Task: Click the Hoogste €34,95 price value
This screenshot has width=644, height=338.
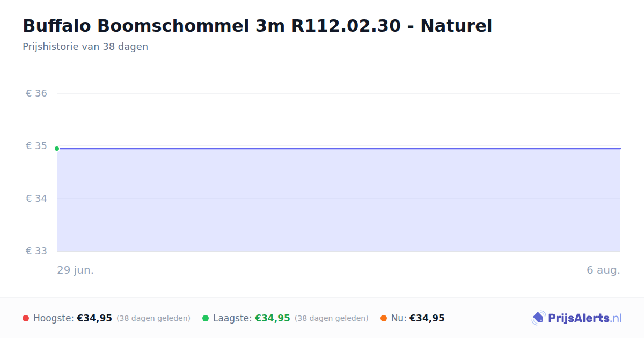Action: (x=94, y=318)
